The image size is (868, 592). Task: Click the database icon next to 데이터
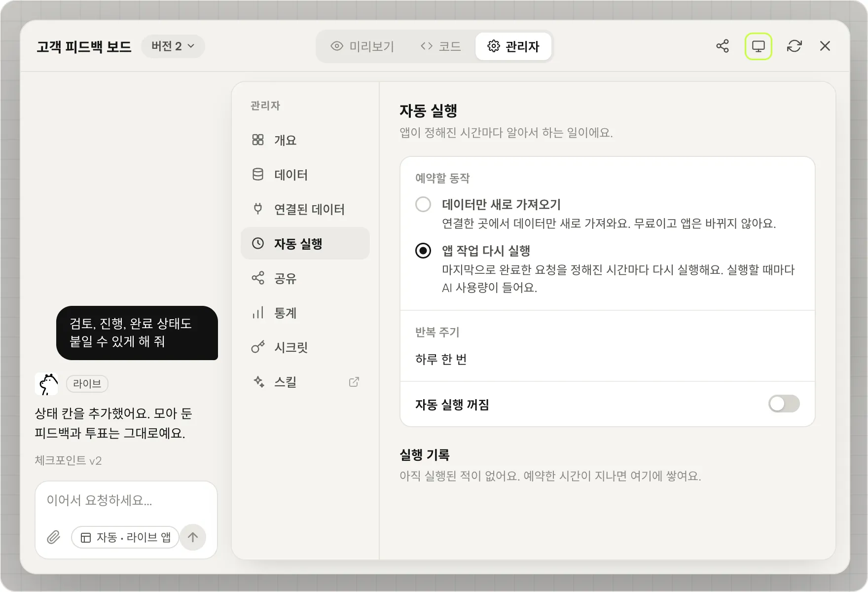click(x=258, y=175)
